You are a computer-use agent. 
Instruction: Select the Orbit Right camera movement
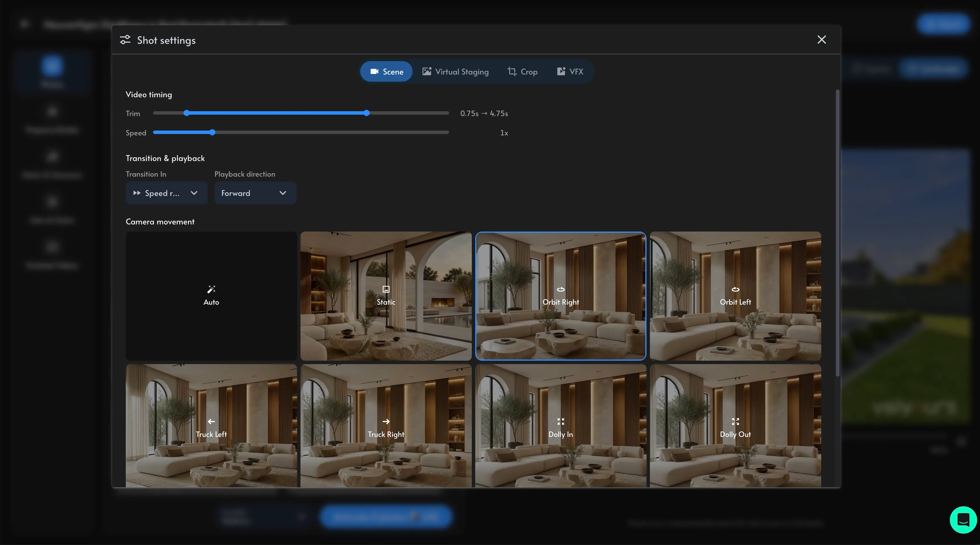click(x=560, y=296)
